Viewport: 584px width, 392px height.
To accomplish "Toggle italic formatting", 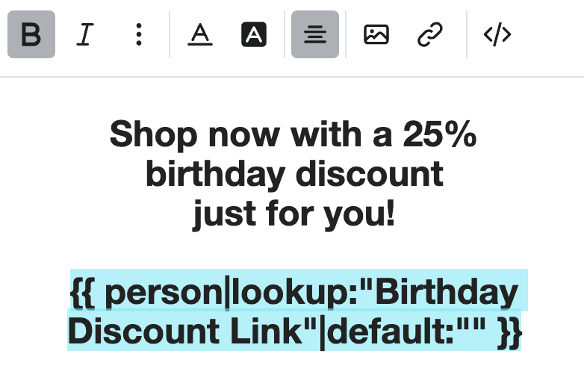I will (85, 34).
